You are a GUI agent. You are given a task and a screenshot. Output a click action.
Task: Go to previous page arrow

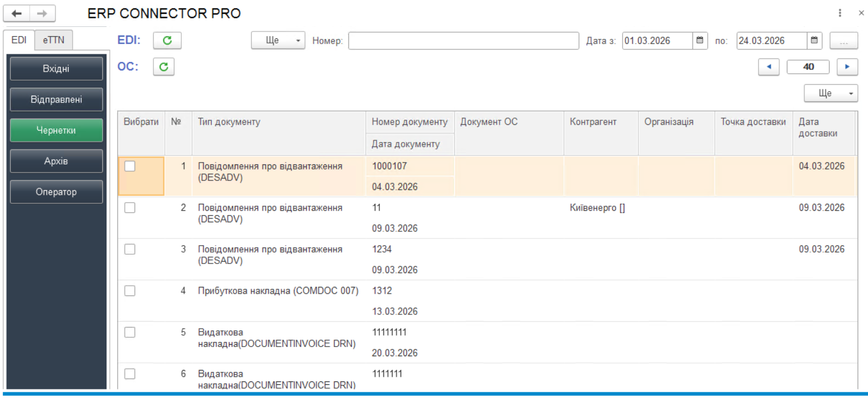coord(769,67)
